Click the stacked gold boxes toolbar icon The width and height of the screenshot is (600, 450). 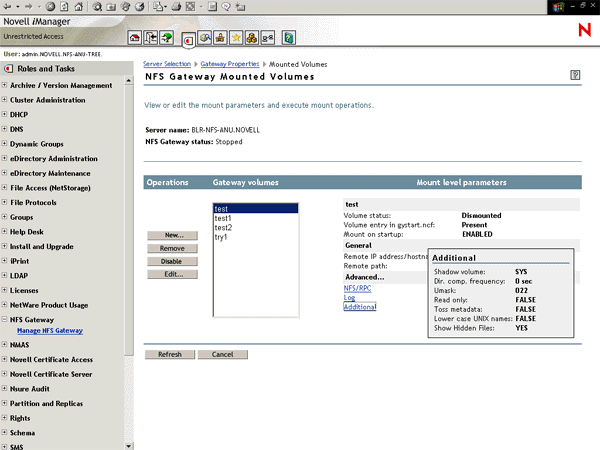pyautogui.click(x=252, y=38)
